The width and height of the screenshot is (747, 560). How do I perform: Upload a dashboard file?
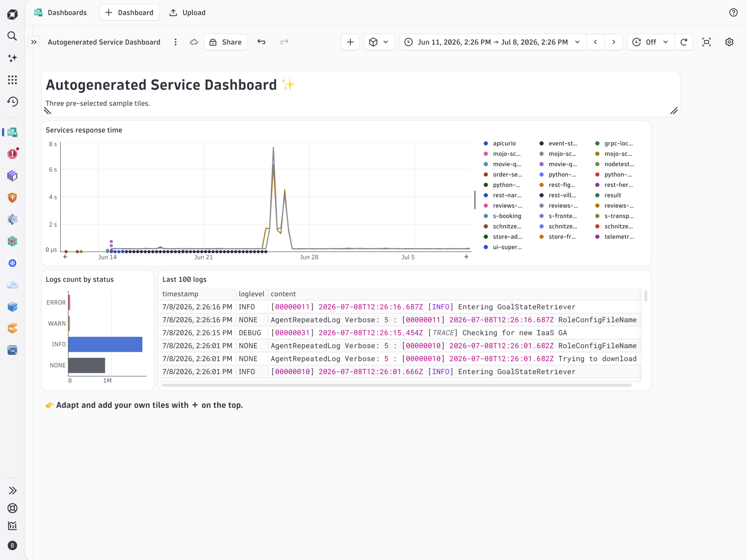tap(188, 13)
